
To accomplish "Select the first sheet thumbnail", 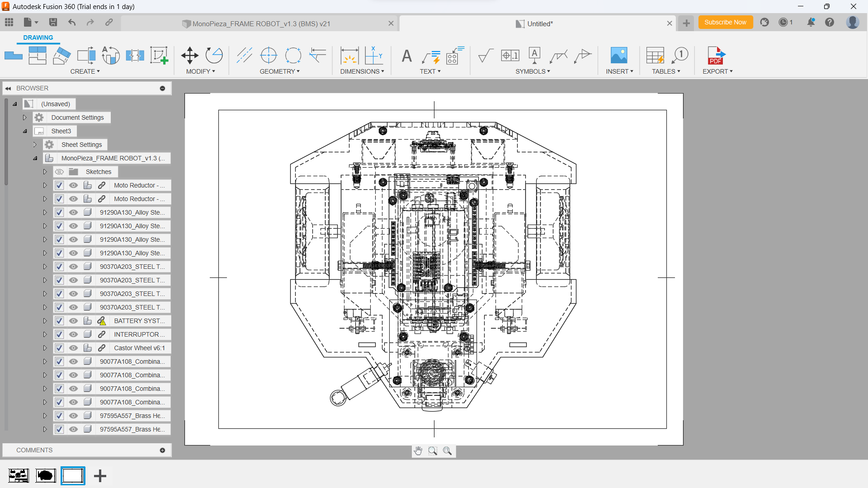I will (19, 475).
